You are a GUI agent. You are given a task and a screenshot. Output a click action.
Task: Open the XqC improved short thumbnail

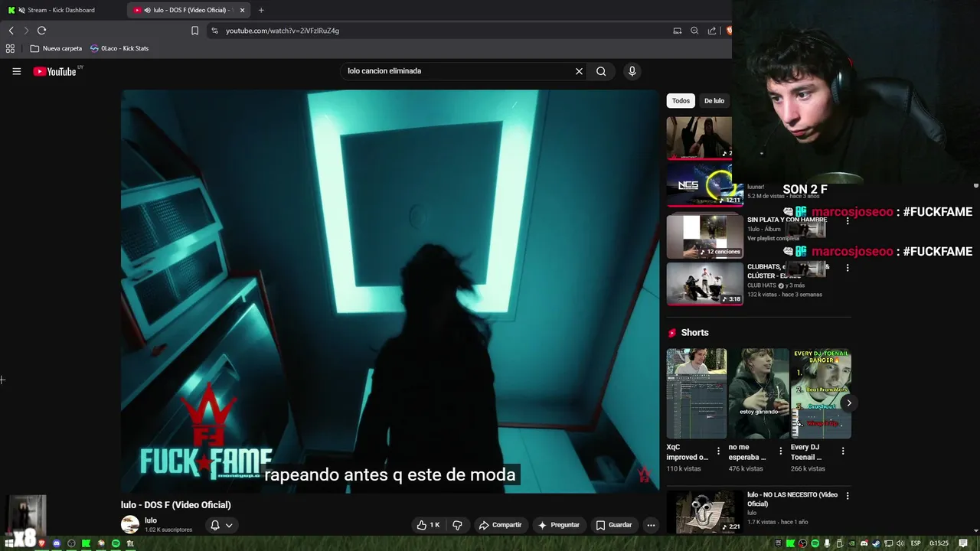point(696,393)
